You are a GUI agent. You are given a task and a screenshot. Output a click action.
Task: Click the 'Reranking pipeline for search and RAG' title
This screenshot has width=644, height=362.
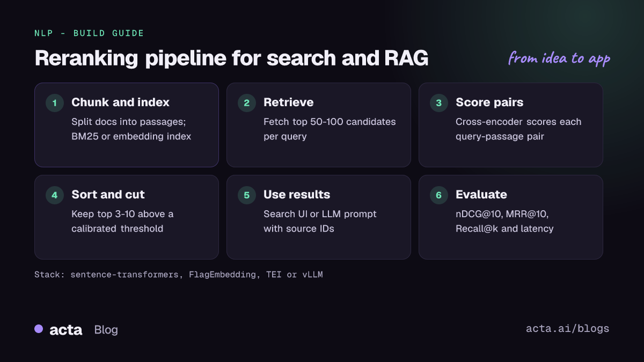(231, 58)
